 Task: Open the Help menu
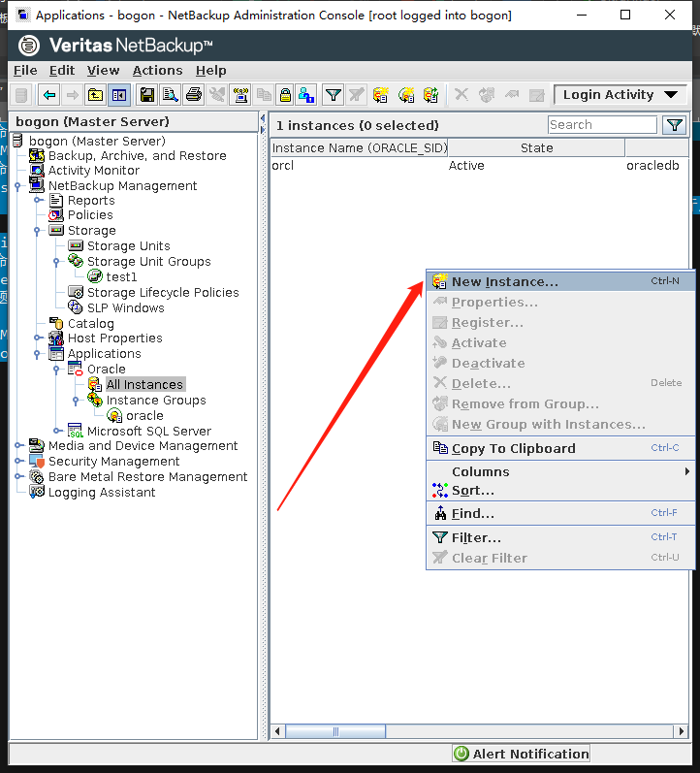click(x=211, y=71)
